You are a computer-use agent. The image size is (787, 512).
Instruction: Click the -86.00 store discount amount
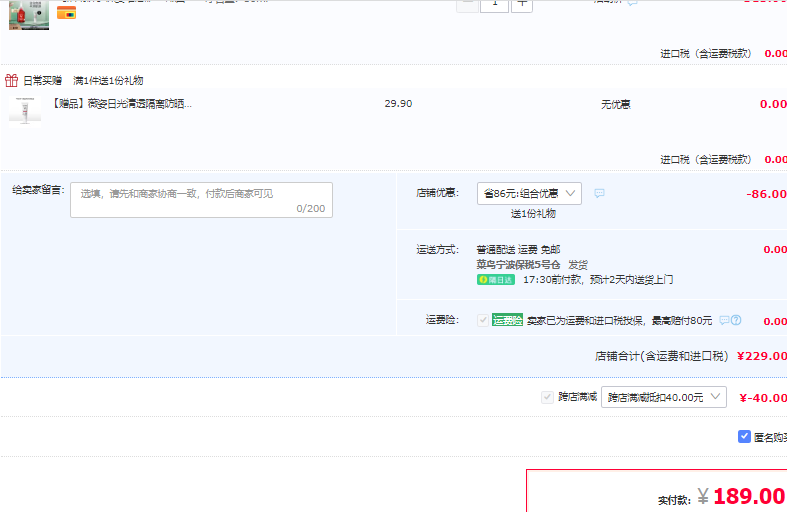tap(766, 194)
